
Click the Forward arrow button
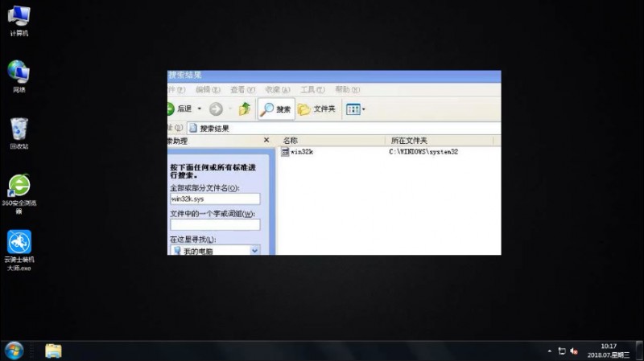click(216, 109)
